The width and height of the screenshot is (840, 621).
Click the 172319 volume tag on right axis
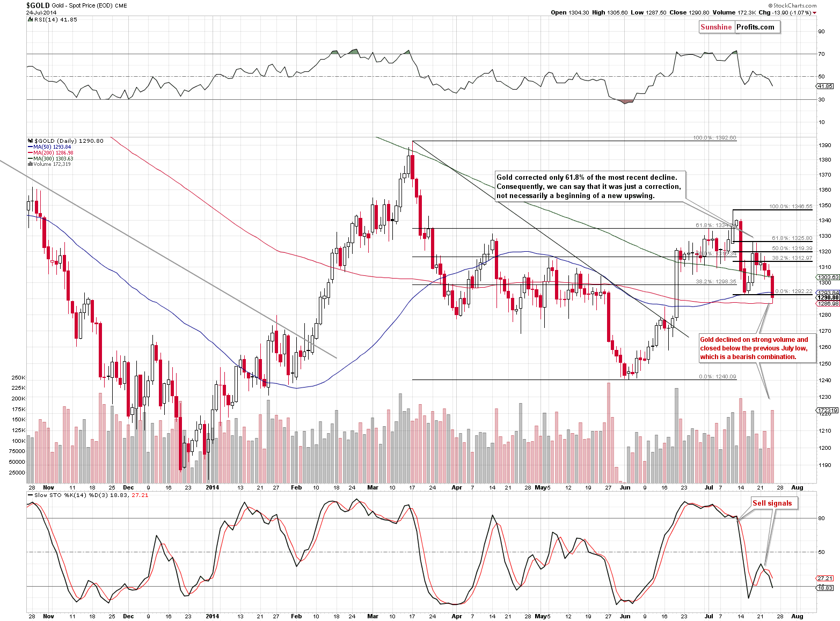pyautogui.click(x=827, y=411)
